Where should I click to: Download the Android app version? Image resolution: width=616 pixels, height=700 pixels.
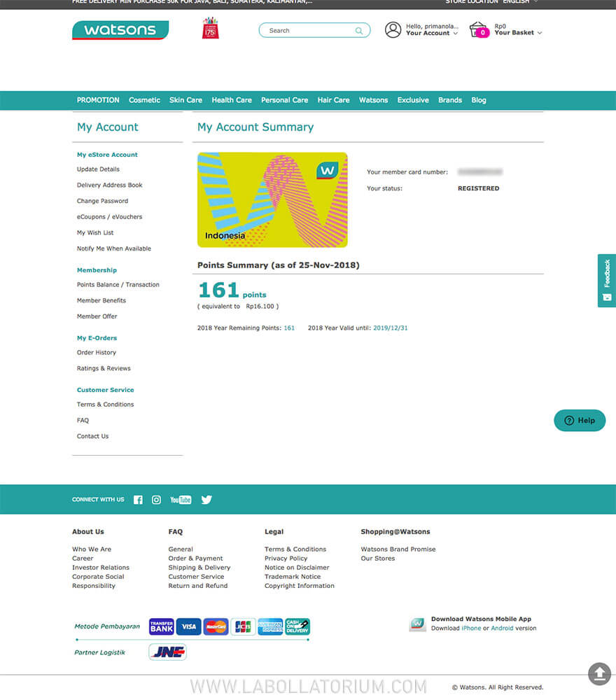click(x=502, y=628)
